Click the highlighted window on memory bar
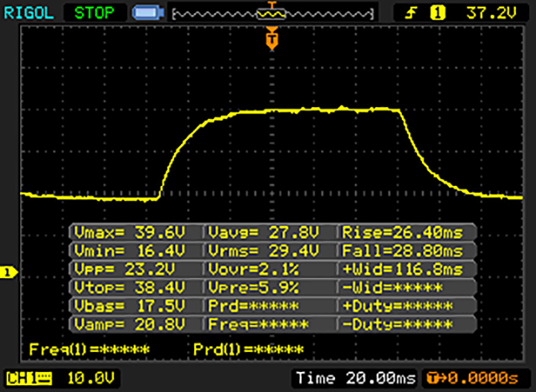Viewport: 536px width, 392px height. 271,14
